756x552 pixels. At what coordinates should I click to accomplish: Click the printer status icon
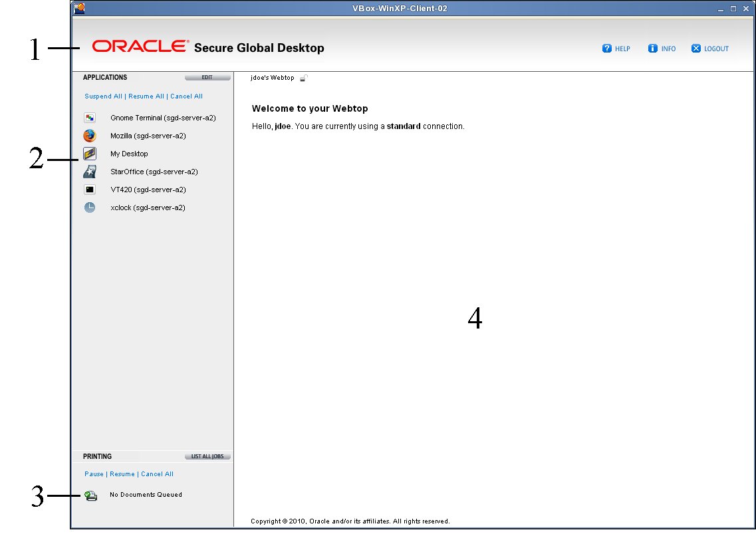point(90,495)
